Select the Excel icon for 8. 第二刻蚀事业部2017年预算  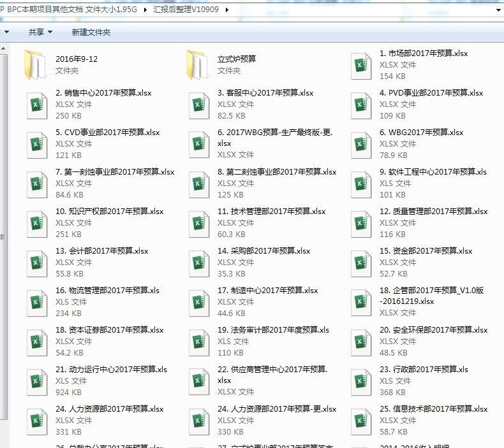tap(199, 185)
